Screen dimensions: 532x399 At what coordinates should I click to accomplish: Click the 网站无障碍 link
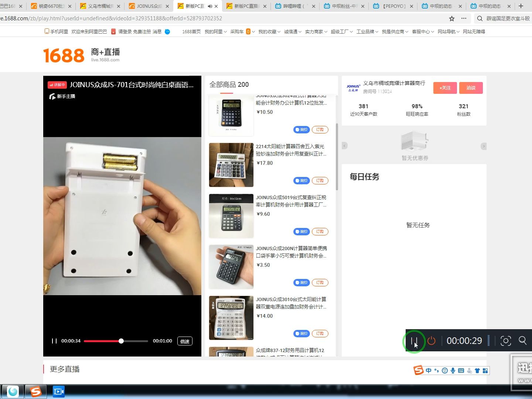pyautogui.click(x=474, y=32)
